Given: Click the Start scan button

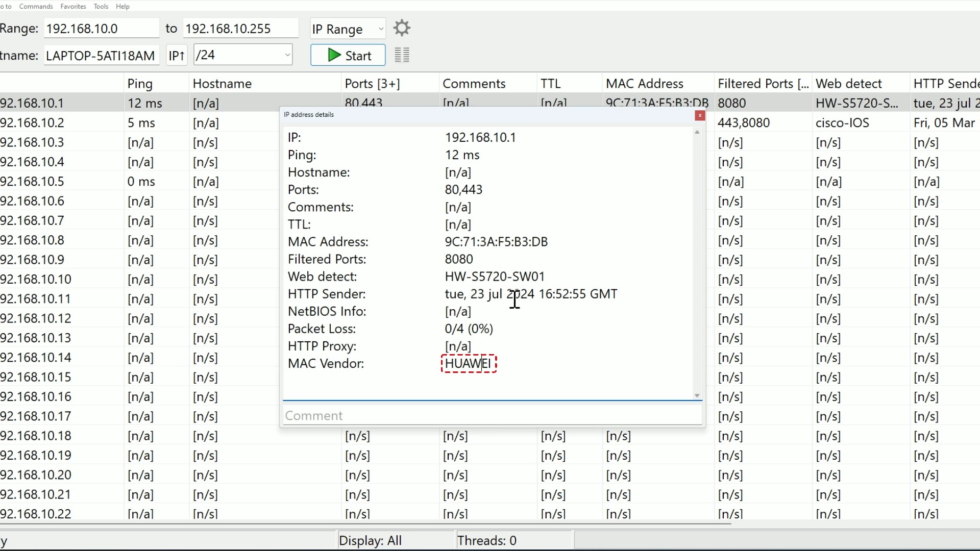Looking at the screenshot, I should click(x=349, y=55).
